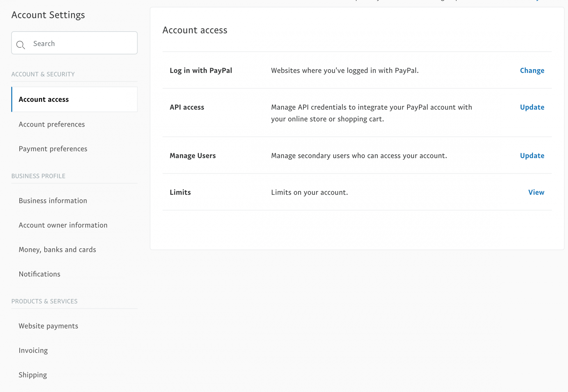This screenshot has width=568, height=392.
Task: Open Account access in the sidebar
Action: (x=74, y=99)
